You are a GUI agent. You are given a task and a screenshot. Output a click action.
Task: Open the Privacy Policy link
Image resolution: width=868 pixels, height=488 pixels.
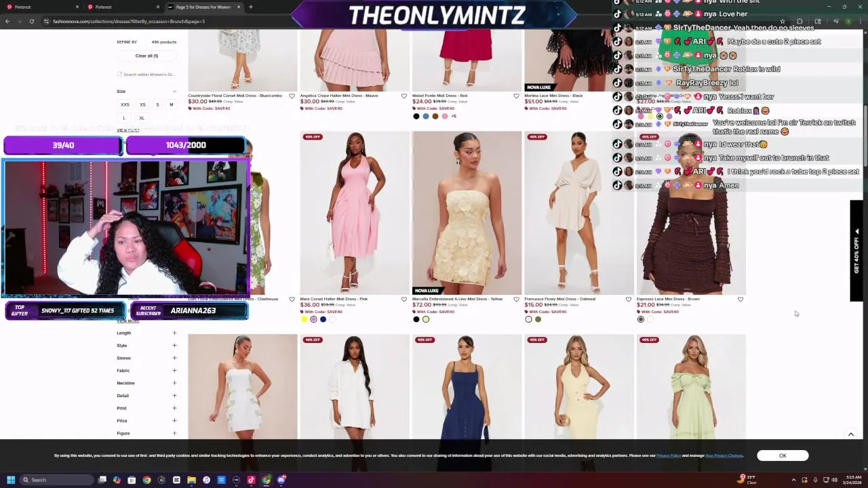click(669, 455)
